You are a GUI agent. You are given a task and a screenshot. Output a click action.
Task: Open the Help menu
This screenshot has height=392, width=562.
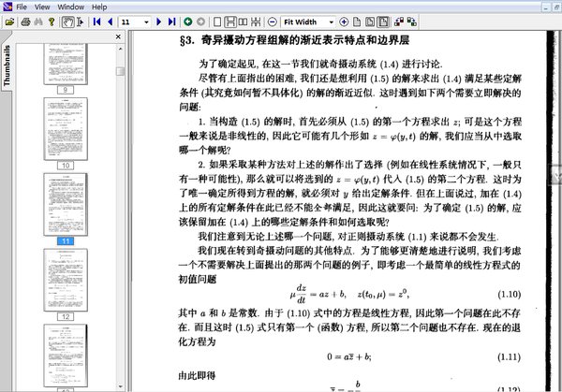99,7
